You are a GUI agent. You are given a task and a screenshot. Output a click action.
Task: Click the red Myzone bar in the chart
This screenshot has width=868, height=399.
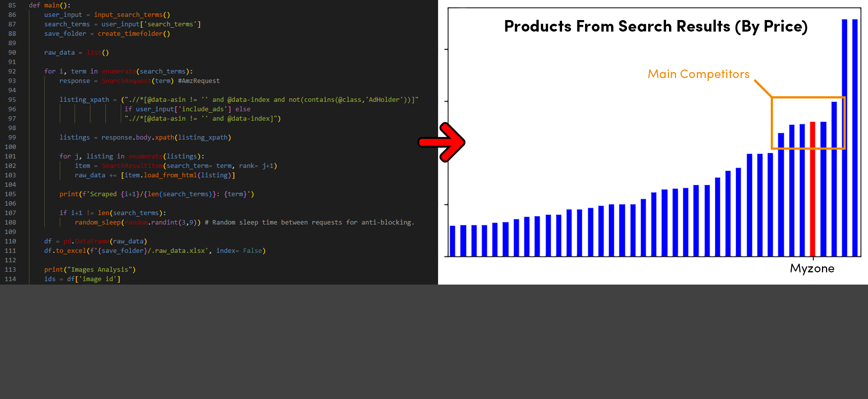point(813,189)
